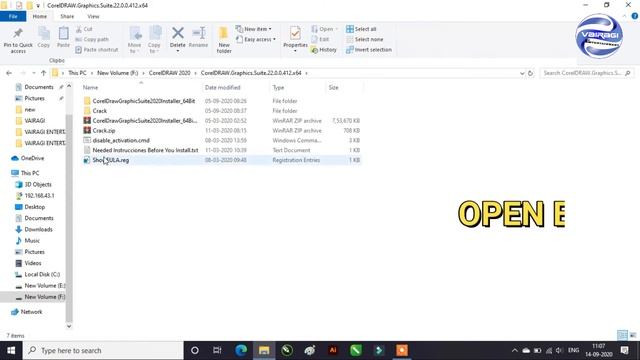Viewport: 640px width, 360px height.
Task: Show hidden system tray icons
Action: coord(514,350)
